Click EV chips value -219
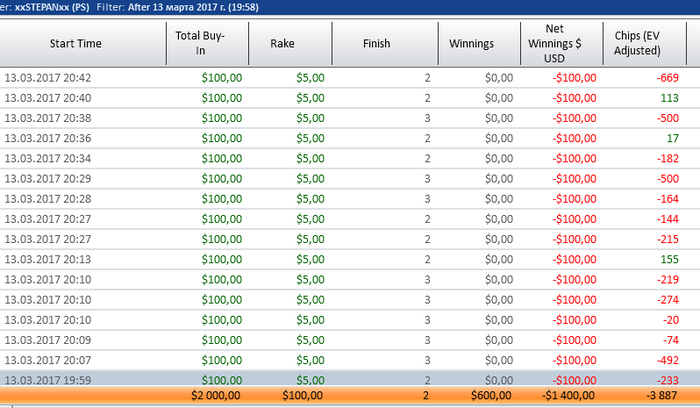 (667, 279)
